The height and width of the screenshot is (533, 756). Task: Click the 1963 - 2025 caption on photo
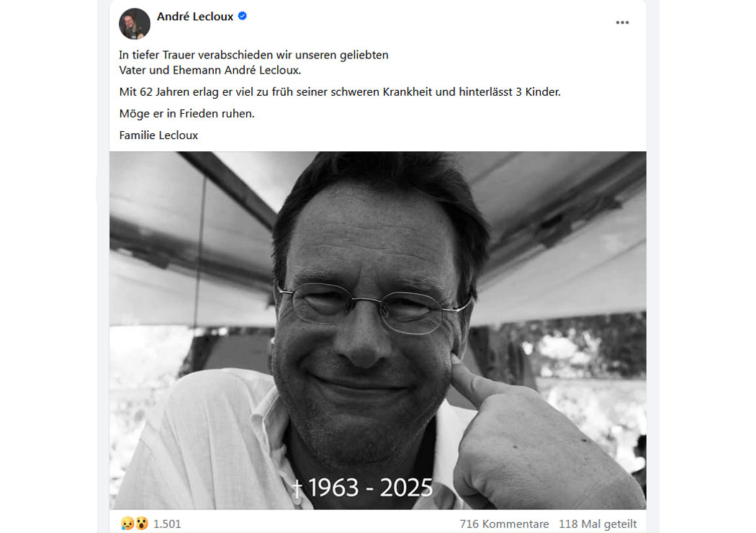point(370,487)
